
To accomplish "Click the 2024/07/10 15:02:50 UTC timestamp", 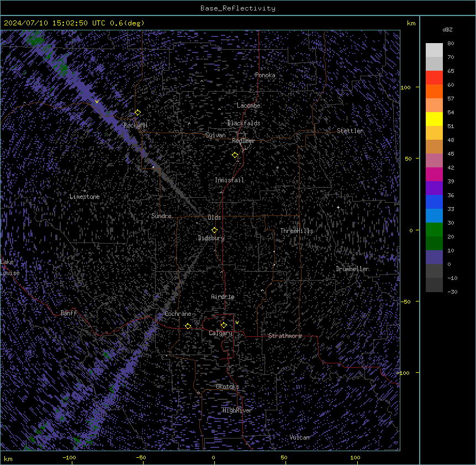I will click(x=74, y=23).
